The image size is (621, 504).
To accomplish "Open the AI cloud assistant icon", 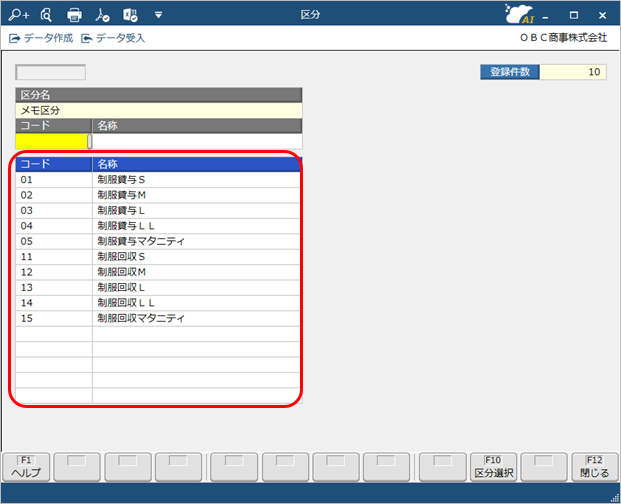I will point(520,14).
